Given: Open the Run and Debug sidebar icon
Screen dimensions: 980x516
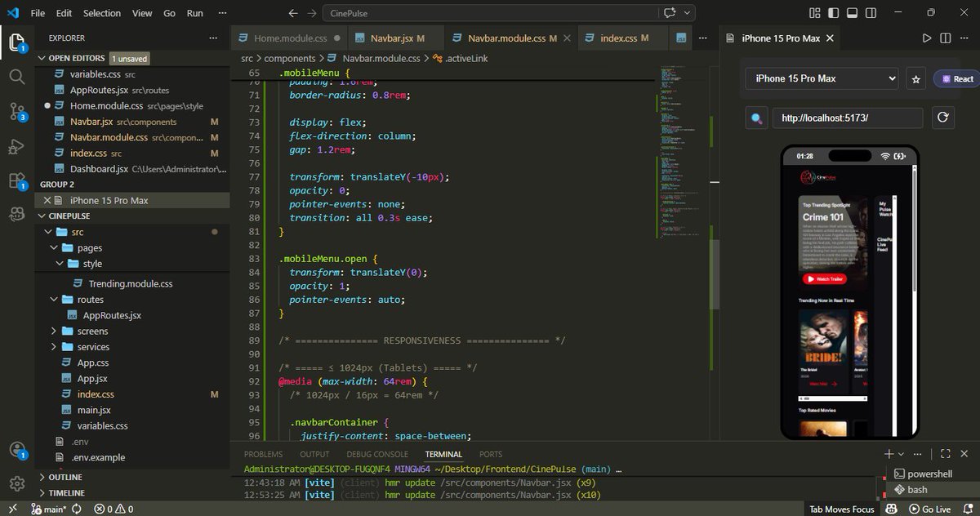Looking at the screenshot, I should [16, 147].
